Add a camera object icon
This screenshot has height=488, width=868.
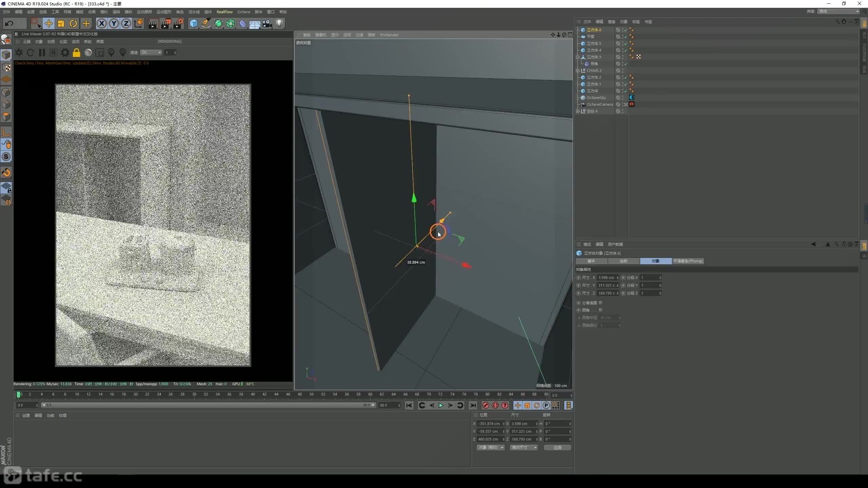[x=267, y=23]
